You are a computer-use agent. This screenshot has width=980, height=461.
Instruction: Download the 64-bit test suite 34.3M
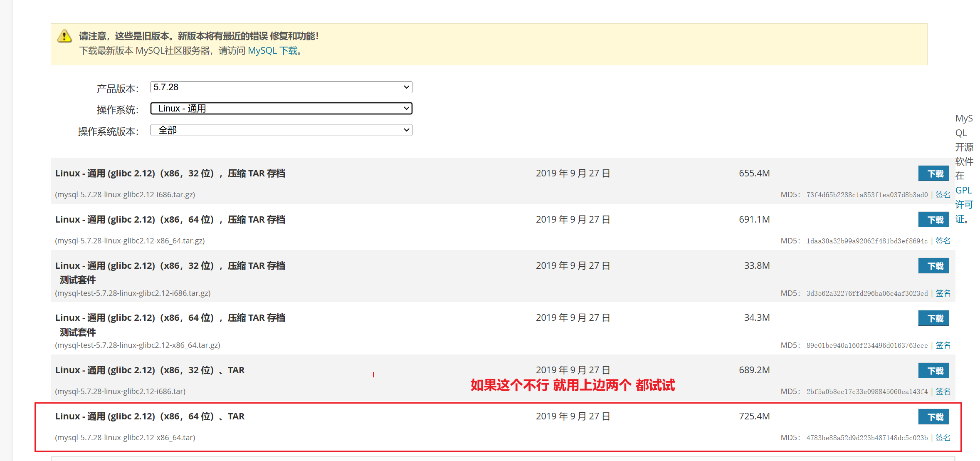click(x=933, y=318)
